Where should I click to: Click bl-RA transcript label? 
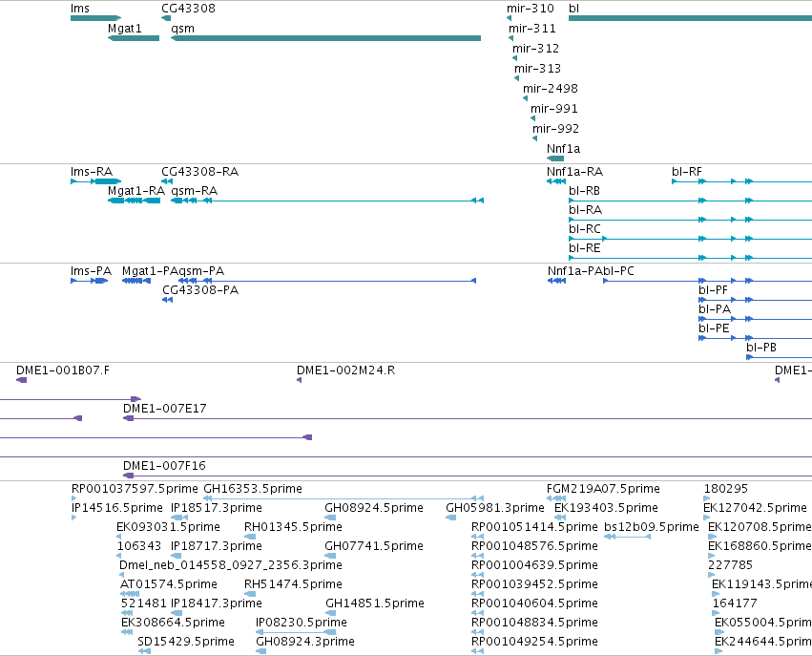click(585, 210)
